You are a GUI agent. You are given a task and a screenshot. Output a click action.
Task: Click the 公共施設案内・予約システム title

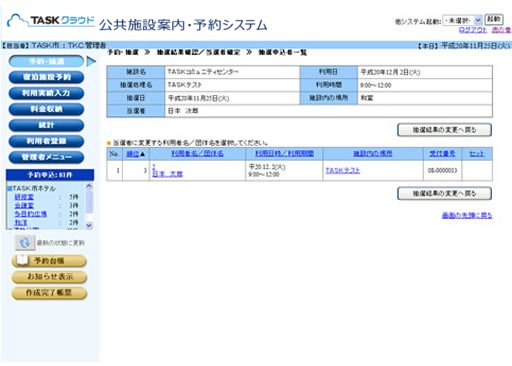point(183,25)
